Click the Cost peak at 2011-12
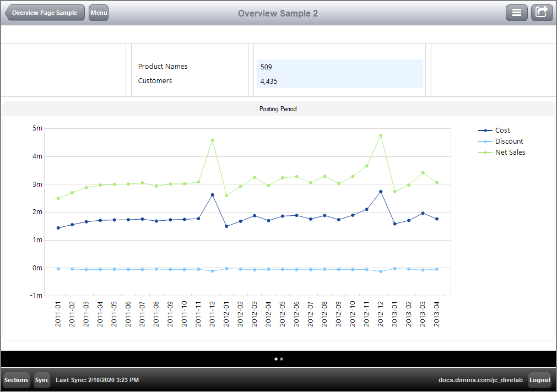This screenshot has height=392, width=557. (213, 194)
